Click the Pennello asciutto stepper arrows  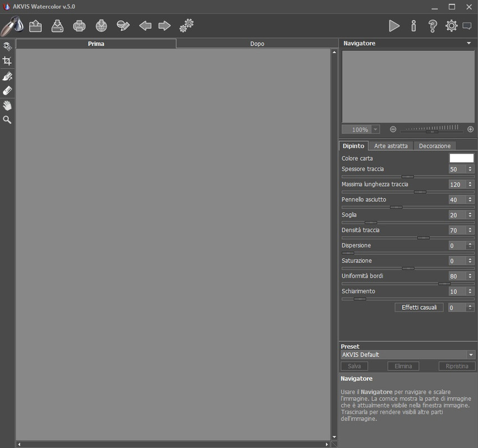point(470,199)
